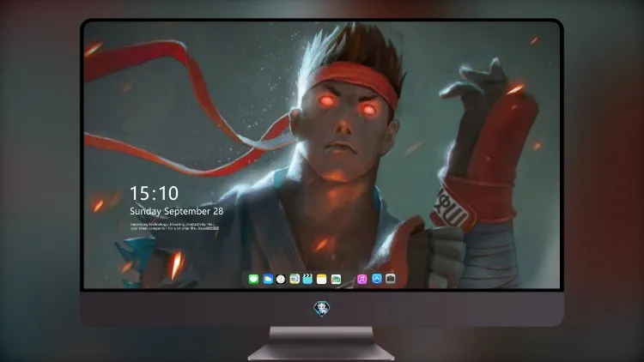
Task: Open the clapperboard video app in the dock
Action: point(307,279)
